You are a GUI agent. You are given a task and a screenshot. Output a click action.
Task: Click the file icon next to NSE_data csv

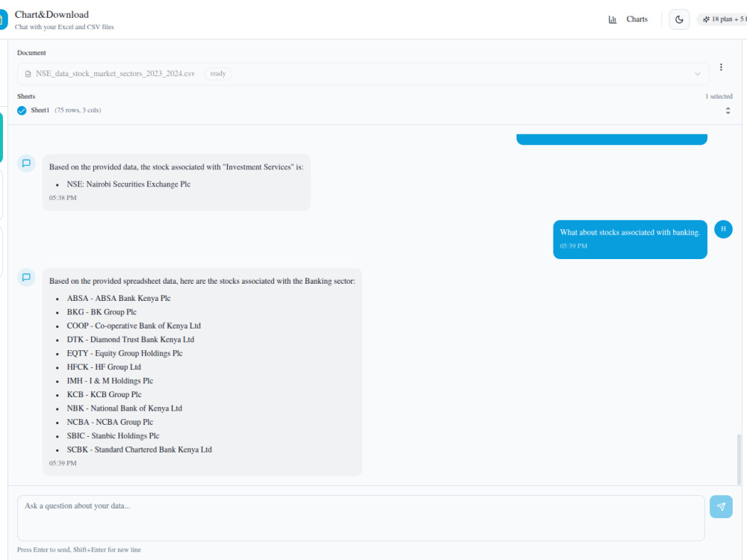[x=28, y=74]
